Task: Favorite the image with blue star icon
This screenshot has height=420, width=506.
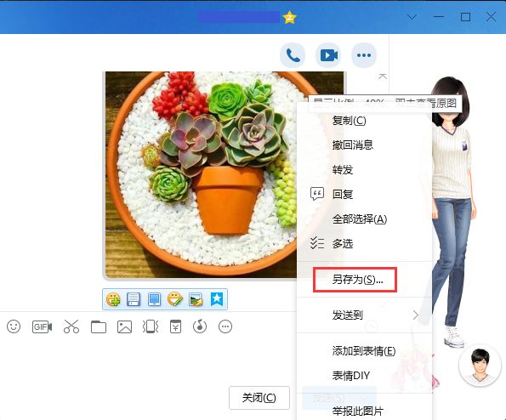Action: 217,299
